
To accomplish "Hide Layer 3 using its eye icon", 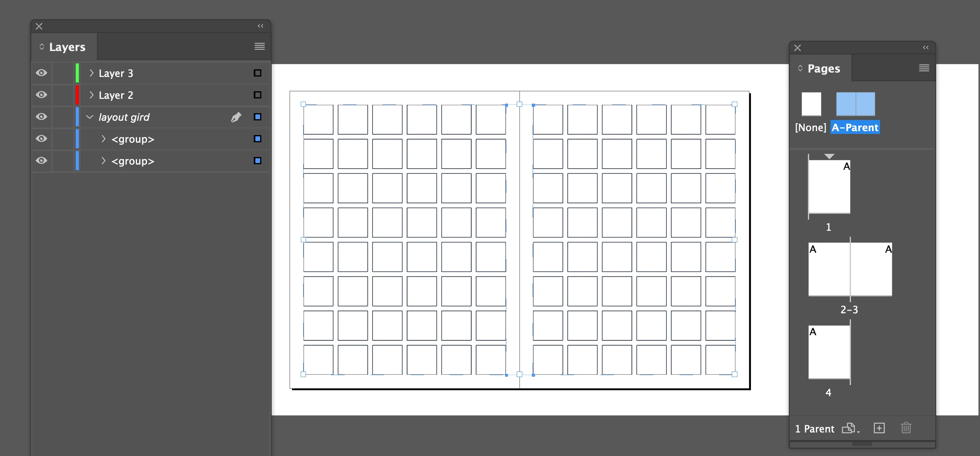I will tap(41, 73).
